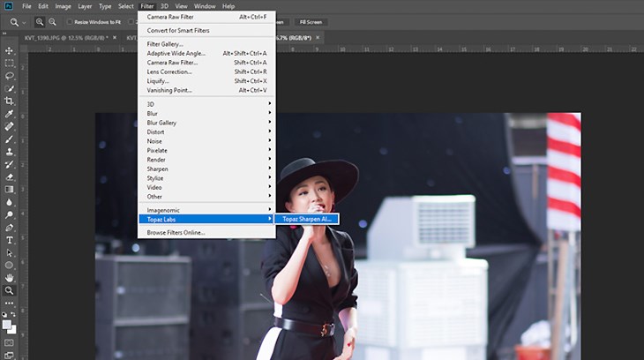Select the Horizontal Type tool
The image size is (644, 360).
click(x=9, y=240)
